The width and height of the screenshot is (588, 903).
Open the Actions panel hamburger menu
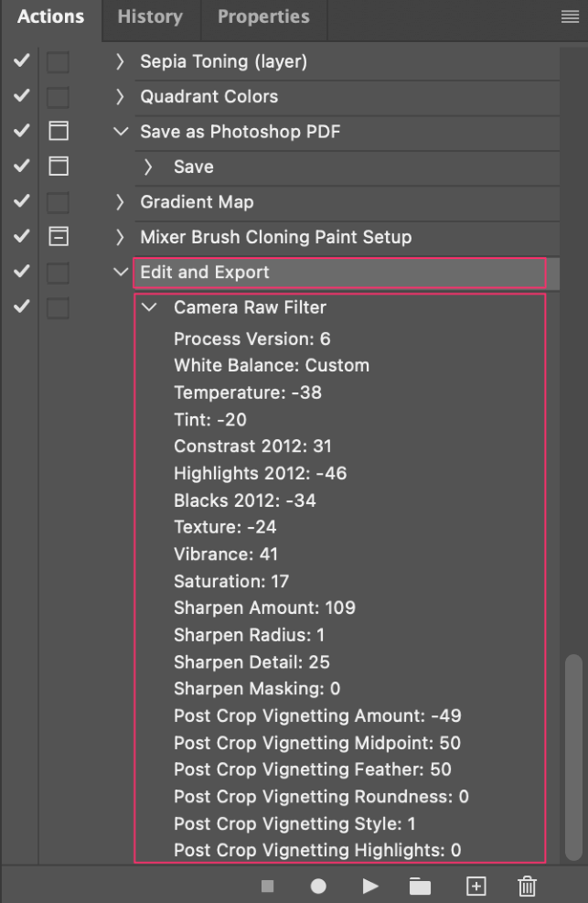(570, 16)
